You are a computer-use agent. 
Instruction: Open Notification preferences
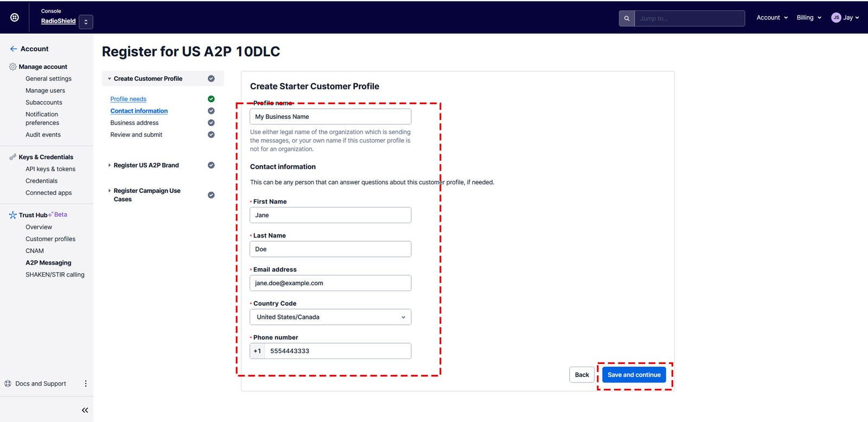[x=42, y=118]
